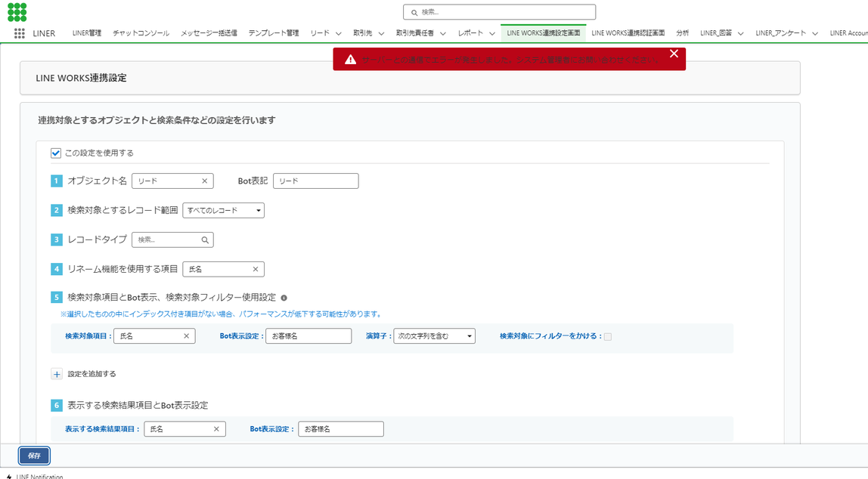Expand the 取引先 tab chevron
Image resolution: width=868 pixels, height=479 pixels.
click(x=381, y=33)
